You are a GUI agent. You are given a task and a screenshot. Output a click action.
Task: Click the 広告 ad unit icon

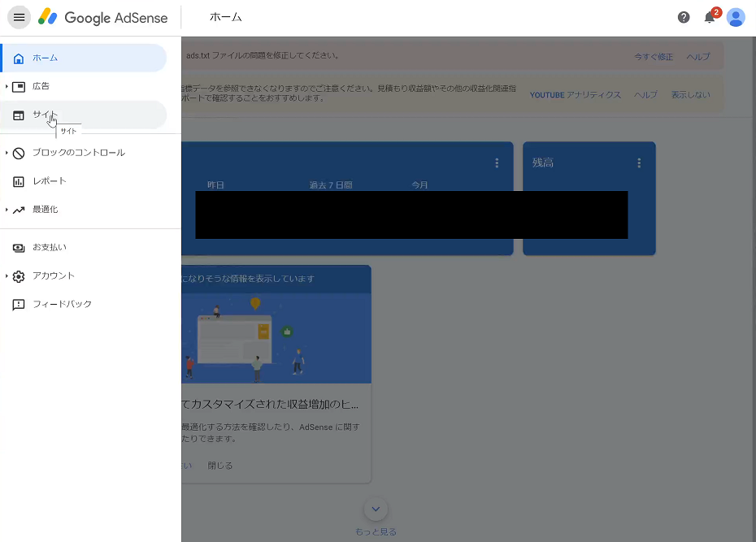tap(19, 87)
